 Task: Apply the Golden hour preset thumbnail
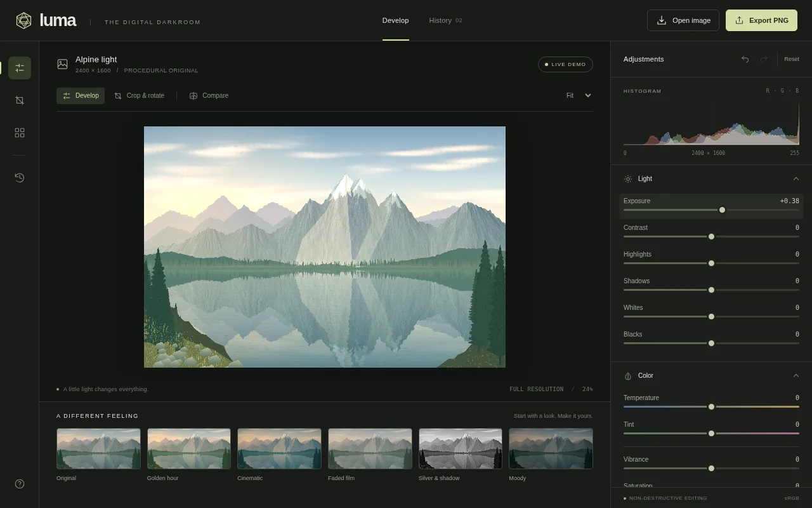189,448
